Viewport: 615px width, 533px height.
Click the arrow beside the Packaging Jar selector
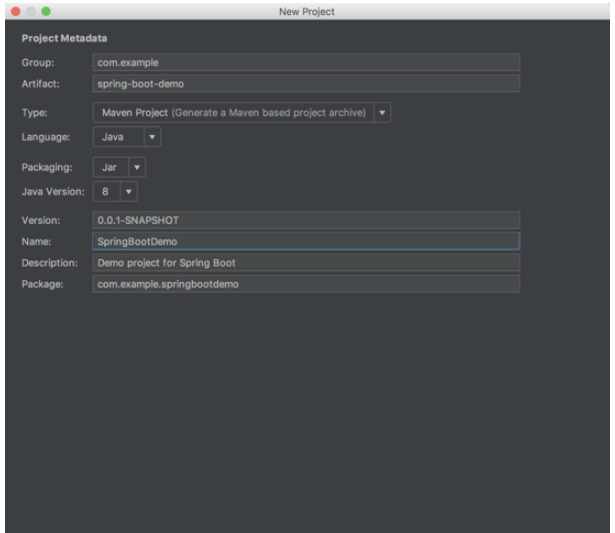click(x=137, y=167)
